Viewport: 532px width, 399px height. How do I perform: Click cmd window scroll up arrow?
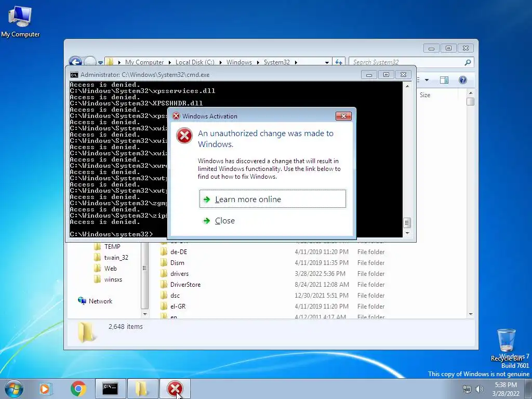coord(407,86)
